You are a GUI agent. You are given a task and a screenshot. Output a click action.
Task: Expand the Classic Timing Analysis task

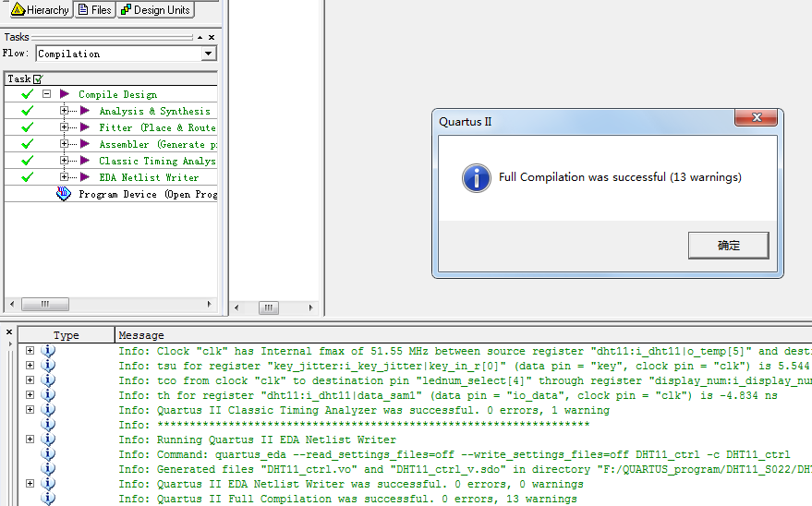64,160
